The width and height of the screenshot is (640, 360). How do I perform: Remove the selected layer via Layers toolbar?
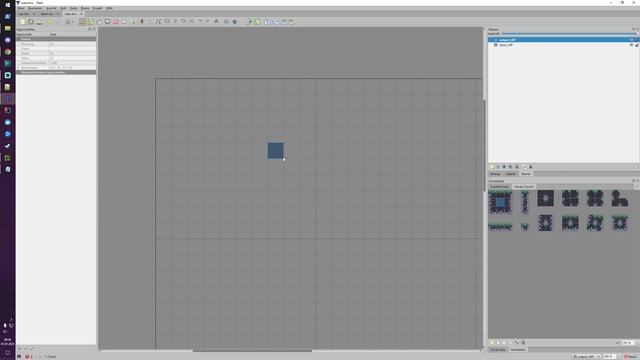(x=516, y=167)
